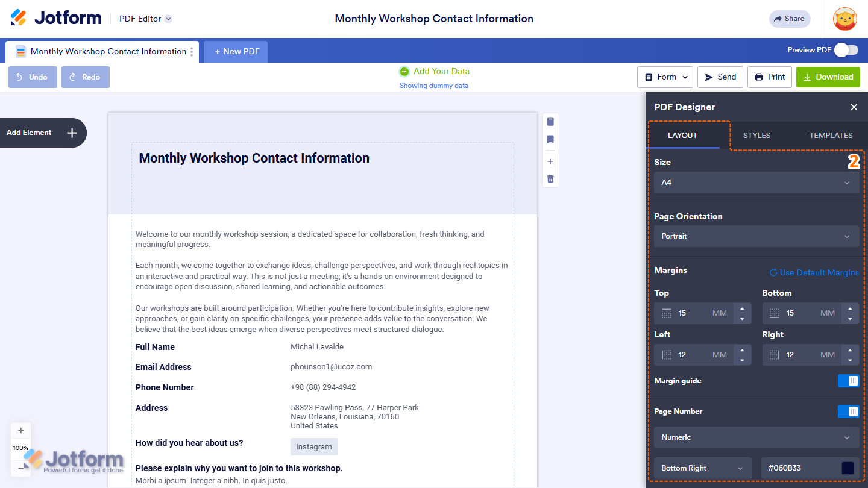Click the Send button
This screenshot has width=868, height=488.
tap(720, 77)
